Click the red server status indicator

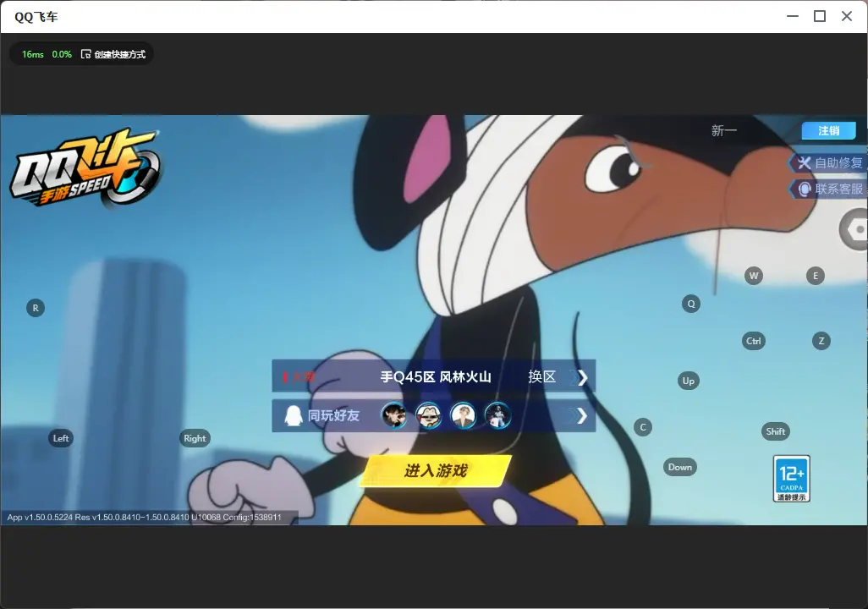[299, 377]
